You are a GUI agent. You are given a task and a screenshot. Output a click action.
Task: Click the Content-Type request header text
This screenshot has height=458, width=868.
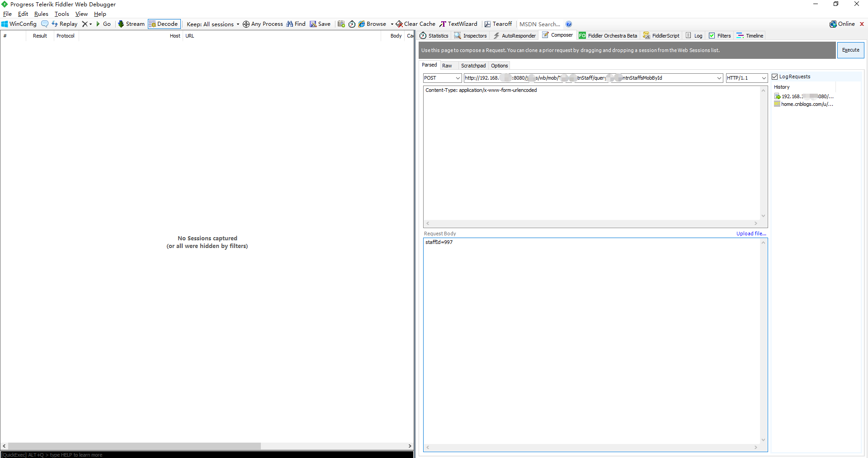tap(481, 91)
